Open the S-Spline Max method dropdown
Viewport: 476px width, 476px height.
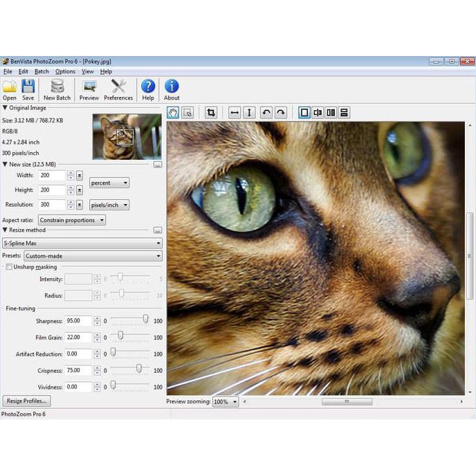[82, 243]
